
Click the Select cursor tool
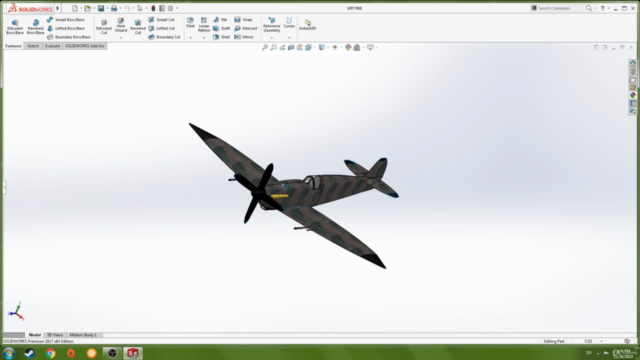[140, 8]
